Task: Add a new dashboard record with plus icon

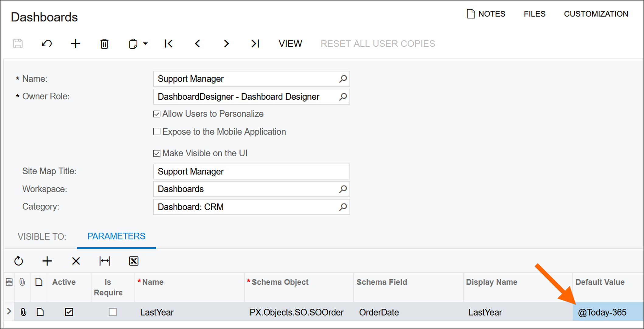Action: [x=75, y=44]
